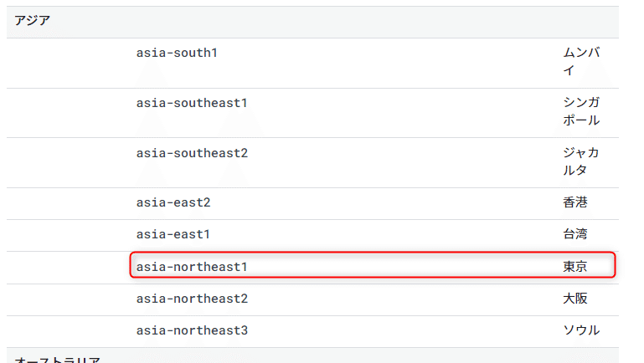Viewport: 644px width, 363px height.
Task: Click the ジャカルタ location label
Action: tap(580, 161)
